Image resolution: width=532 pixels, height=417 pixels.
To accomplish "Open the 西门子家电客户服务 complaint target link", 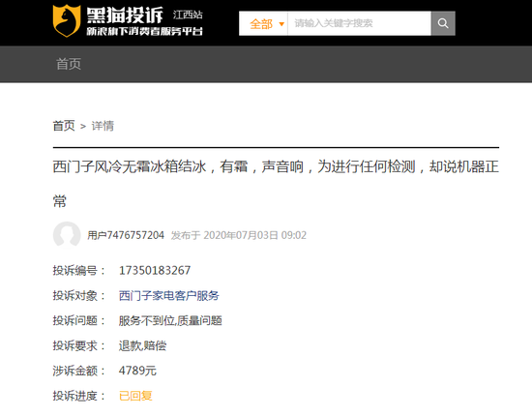I will pos(169,295).
